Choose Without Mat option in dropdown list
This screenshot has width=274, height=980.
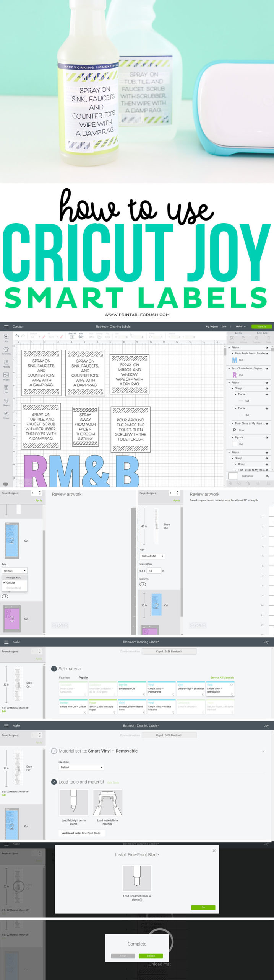[x=14, y=578]
